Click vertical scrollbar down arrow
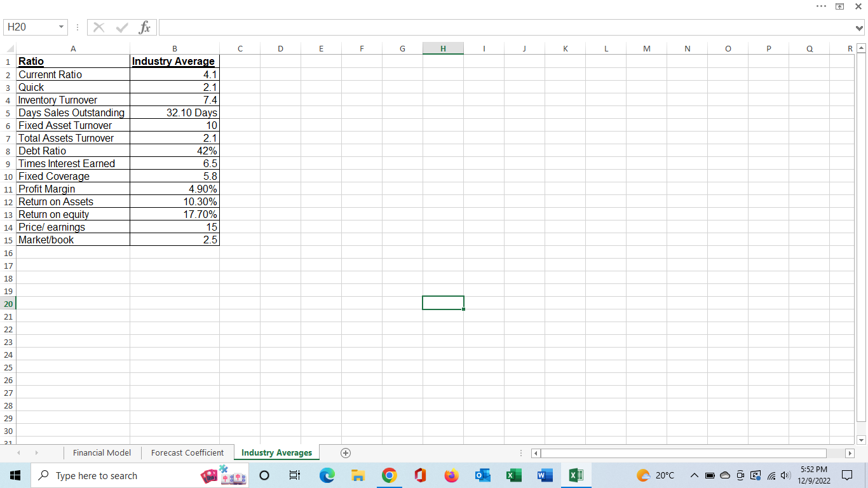 (x=861, y=439)
